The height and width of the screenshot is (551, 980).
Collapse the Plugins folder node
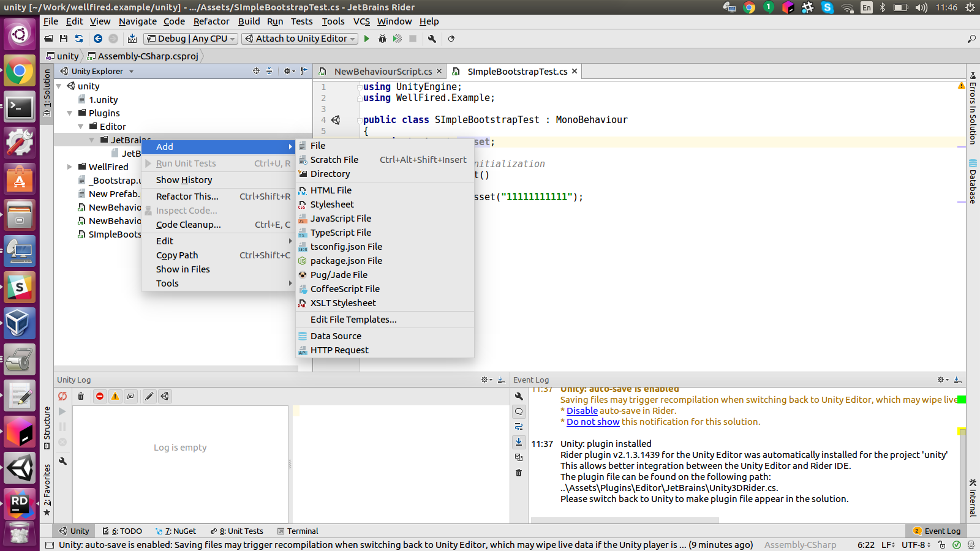click(70, 113)
